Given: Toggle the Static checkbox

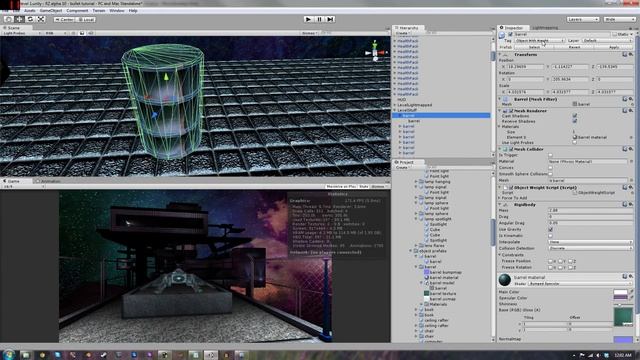Looking at the screenshot, I should (x=615, y=34).
